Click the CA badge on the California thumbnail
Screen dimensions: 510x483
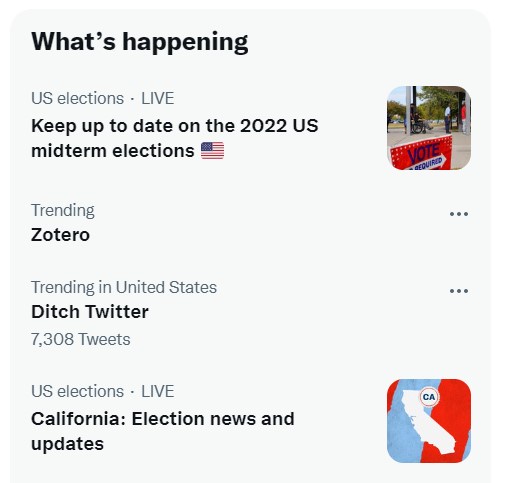tap(429, 397)
